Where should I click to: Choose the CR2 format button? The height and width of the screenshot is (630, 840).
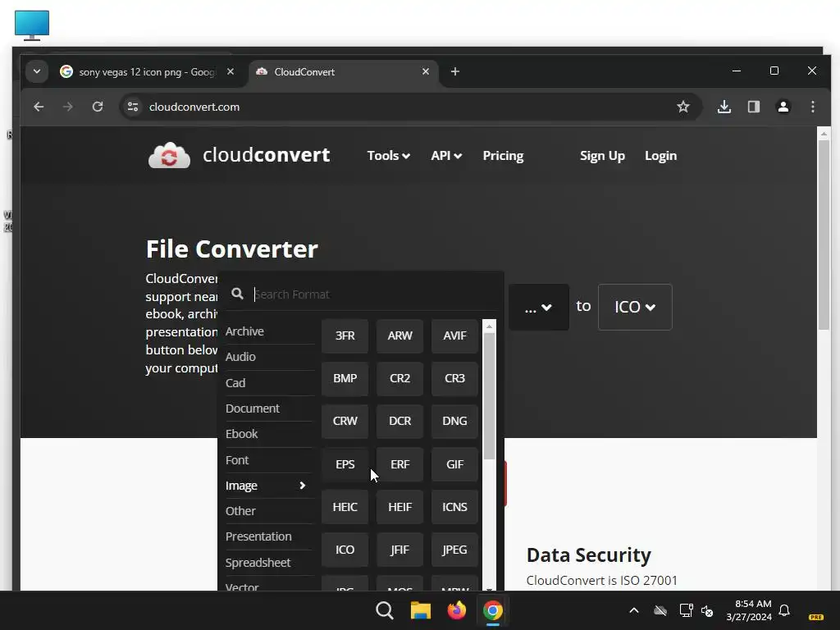coord(399,378)
